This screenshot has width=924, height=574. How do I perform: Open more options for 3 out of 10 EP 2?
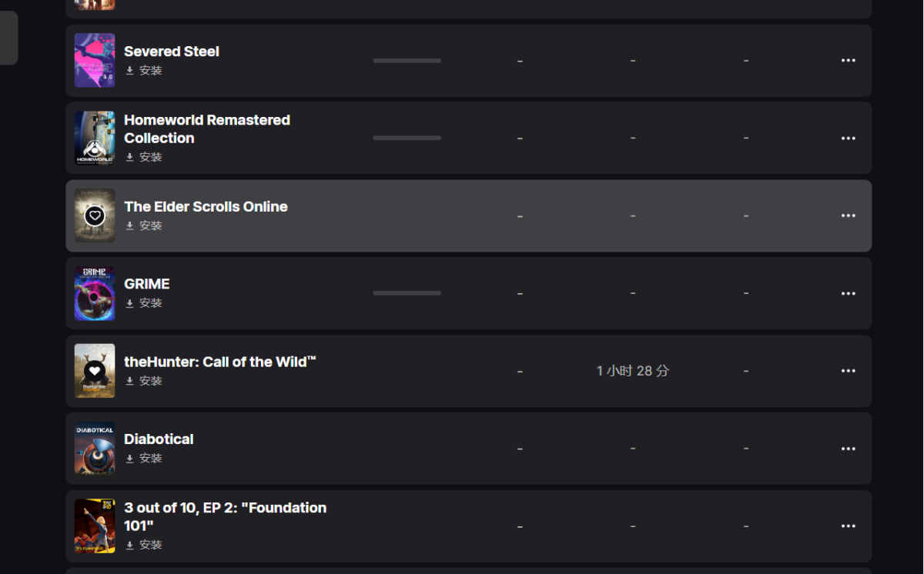coord(848,526)
